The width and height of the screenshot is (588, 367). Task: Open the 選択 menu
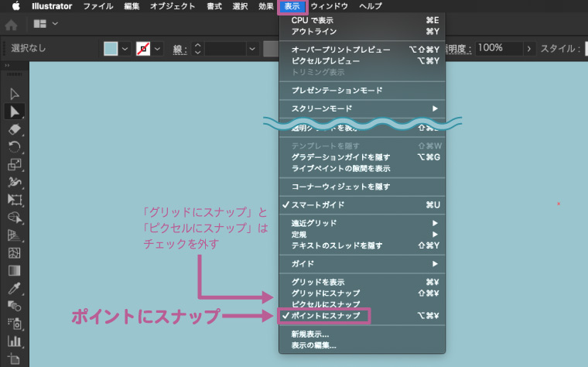(x=240, y=6)
